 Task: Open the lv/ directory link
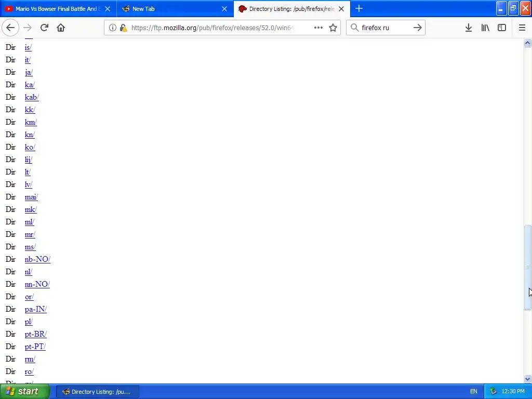(x=29, y=184)
